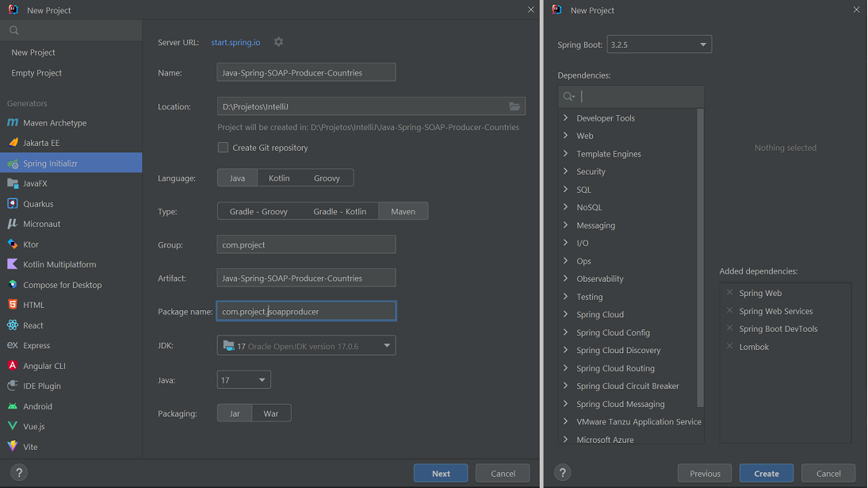
Task: Remove Spring Web Services dependency
Action: pyautogui.click(x=729, y=310)
